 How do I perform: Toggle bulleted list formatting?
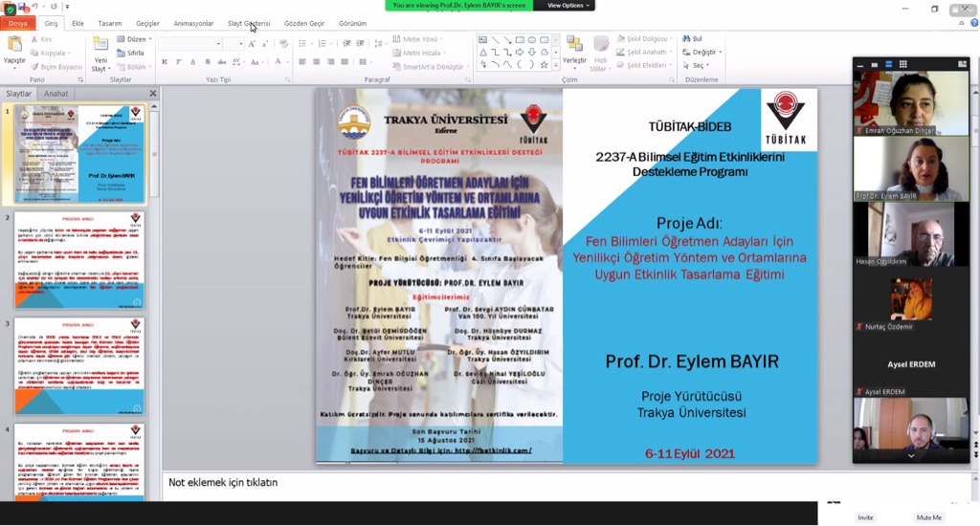pos(303,44)
